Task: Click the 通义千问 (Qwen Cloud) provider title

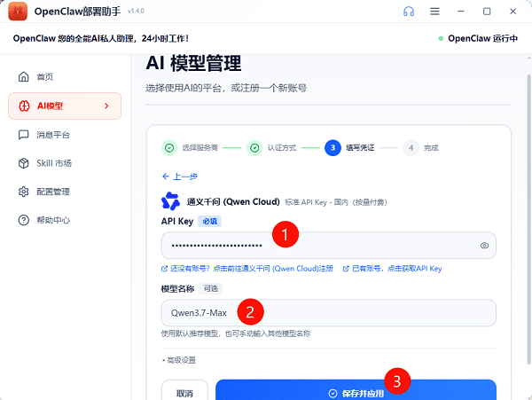Action: (233, 202)
